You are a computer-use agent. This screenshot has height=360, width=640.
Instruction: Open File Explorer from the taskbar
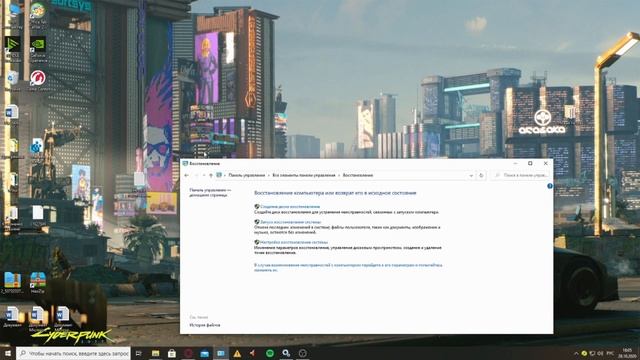pyautogui.click(x=156, y=353)
